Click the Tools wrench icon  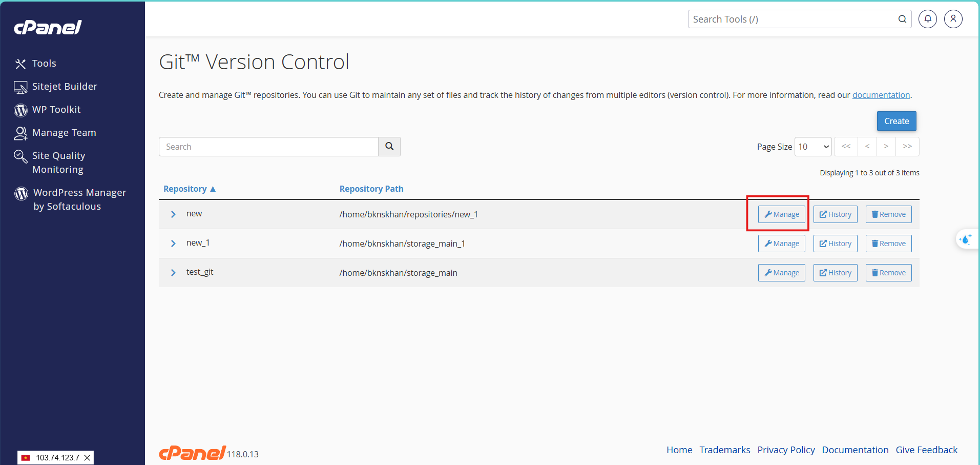20,64
